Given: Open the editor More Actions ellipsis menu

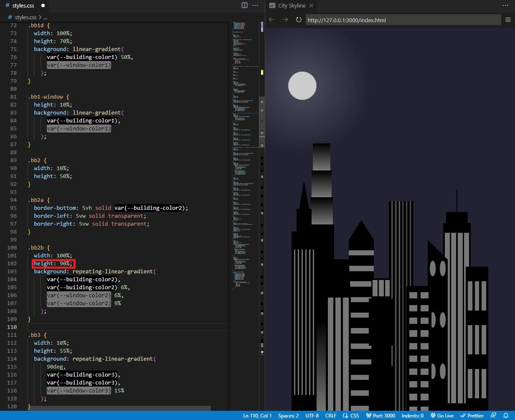Looking at the screenshot, I should point(255,5).
